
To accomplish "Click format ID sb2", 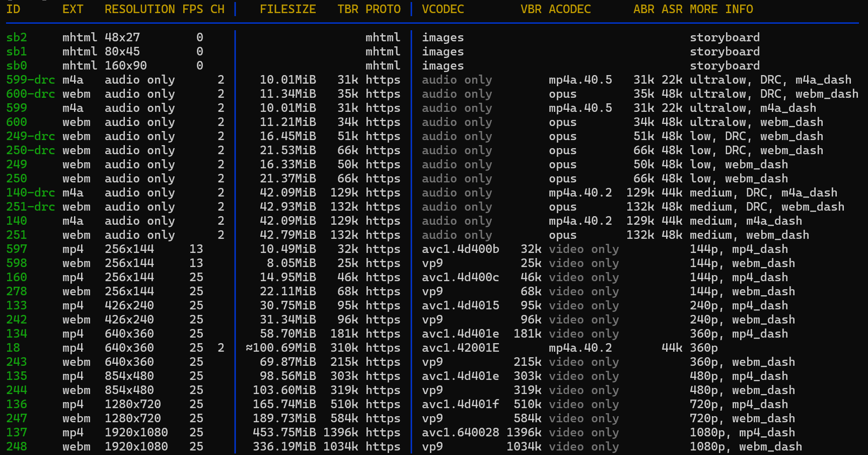I will point(17,37).
